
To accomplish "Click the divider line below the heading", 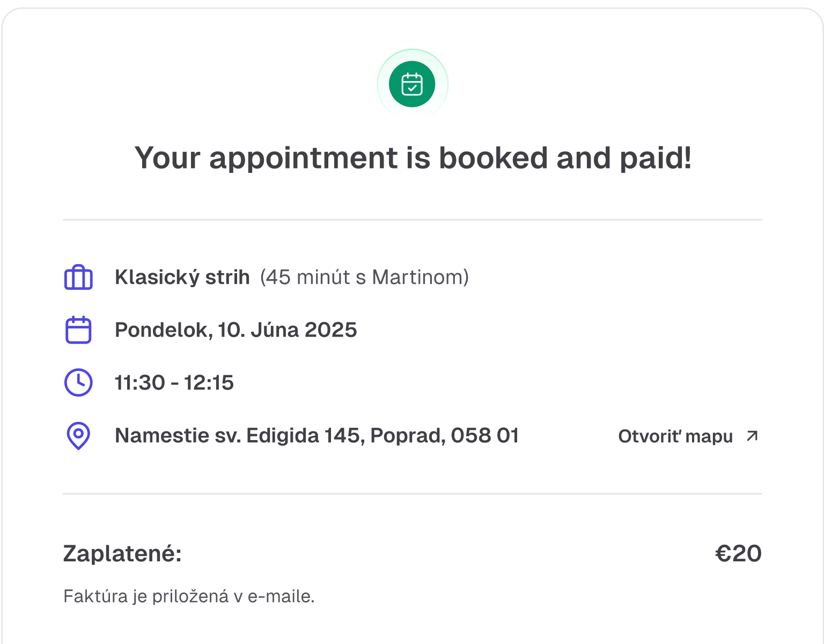I will [412, 219].
